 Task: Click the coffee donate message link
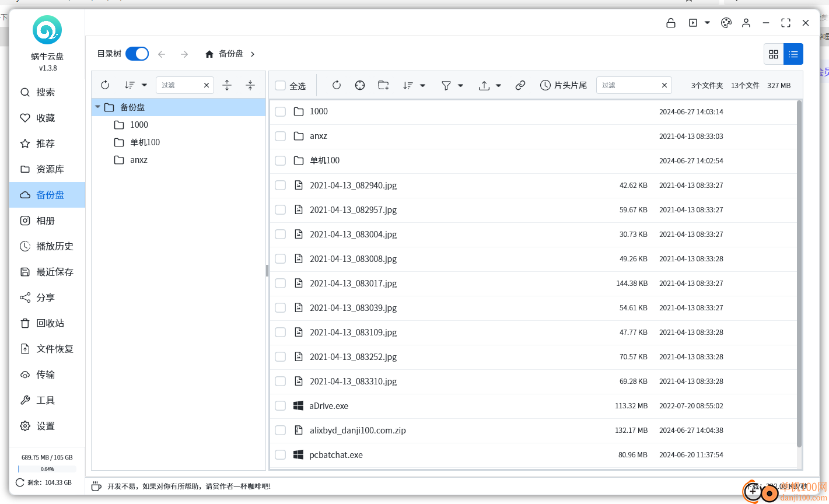pyautogui.click(x=188, y=486)
